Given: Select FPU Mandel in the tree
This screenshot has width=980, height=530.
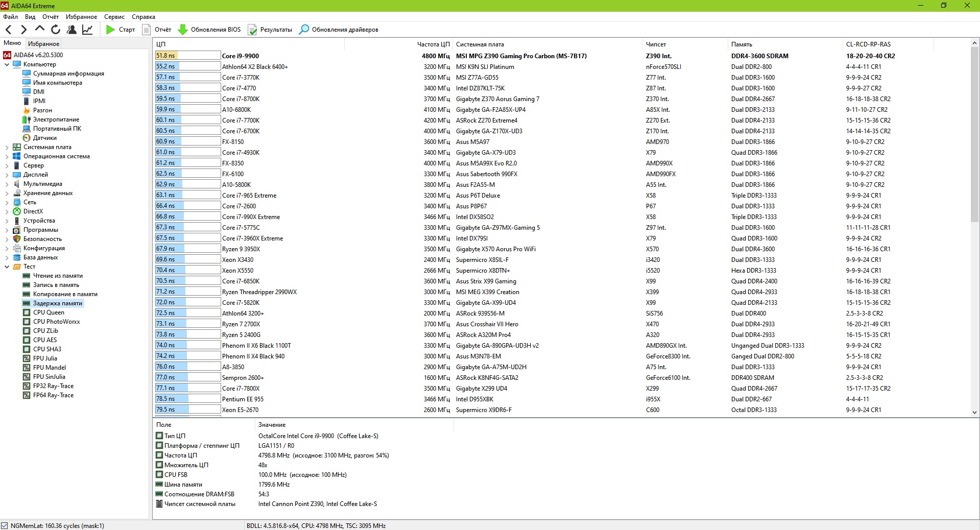Looking at the screenshot, I should click(x=49, y=368).
